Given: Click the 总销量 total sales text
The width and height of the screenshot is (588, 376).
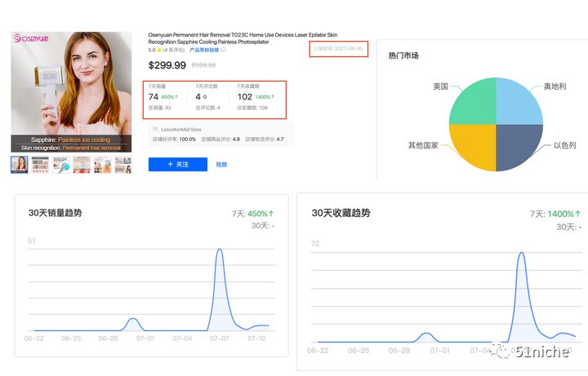Looking at the screenshot, I should coord(160,108).
